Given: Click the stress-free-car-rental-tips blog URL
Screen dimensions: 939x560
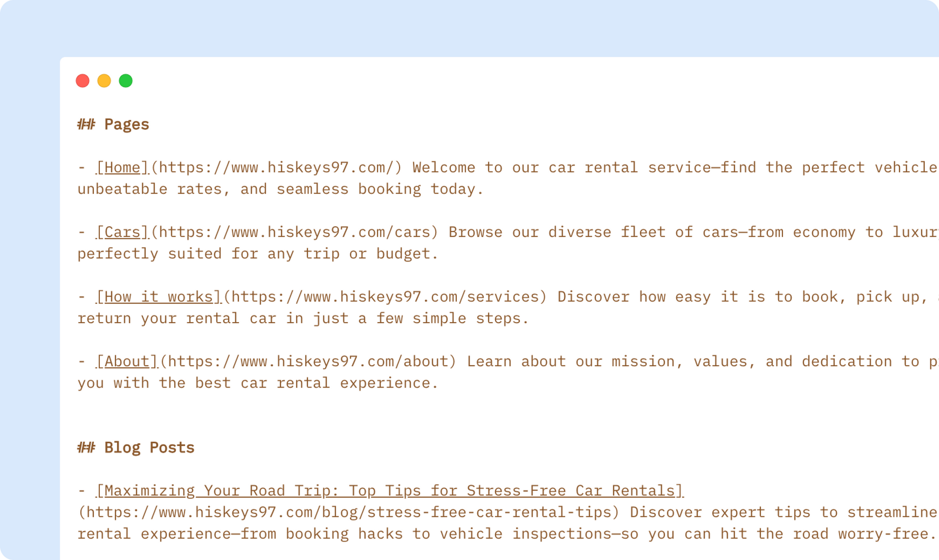Looking at the screenshot, I should point(349,512).
